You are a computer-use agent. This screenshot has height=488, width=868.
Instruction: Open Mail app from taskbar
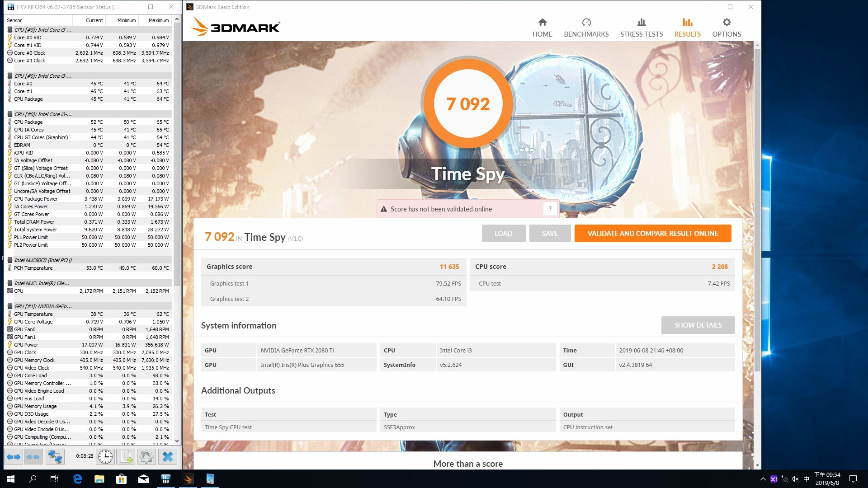144,479
